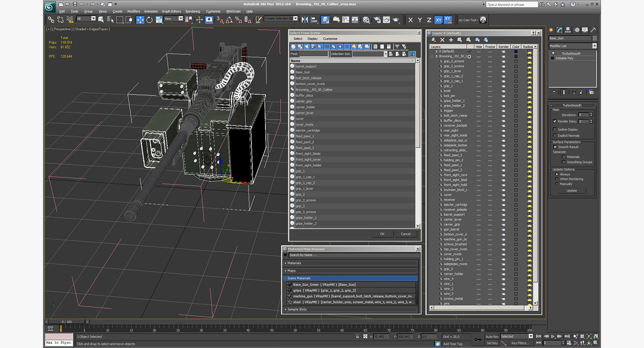Open the Create command panel tab
This screenshot has width=644, height=348.
coord(551,30)
